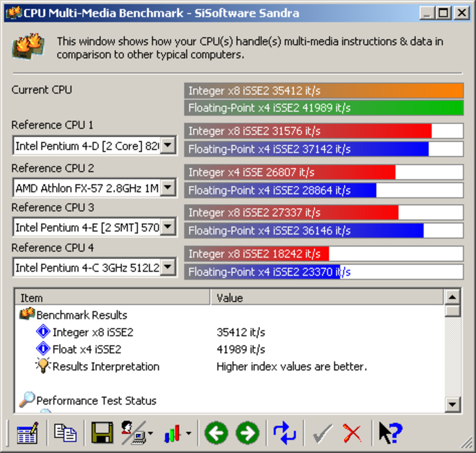The height and width of the screenshot is (453, 476).
Task: Click the green Floating-Point 41989 bar
Action: coord(323,108)
